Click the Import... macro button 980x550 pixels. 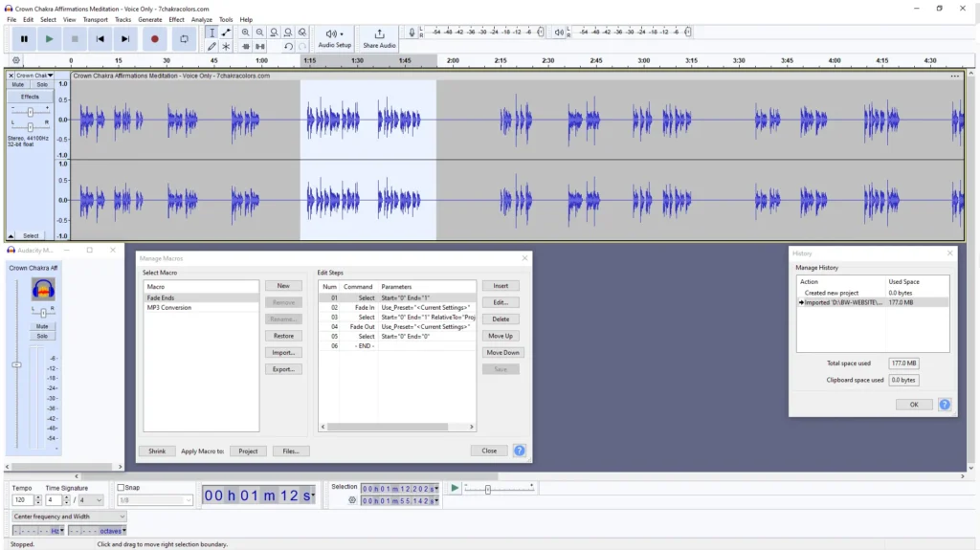283,353
